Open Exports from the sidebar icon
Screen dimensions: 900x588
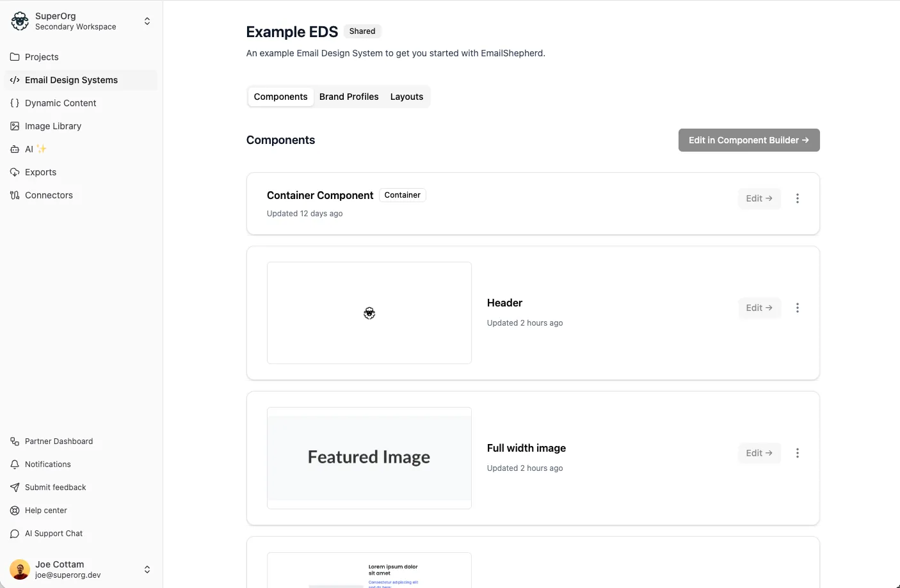[14, 172]
